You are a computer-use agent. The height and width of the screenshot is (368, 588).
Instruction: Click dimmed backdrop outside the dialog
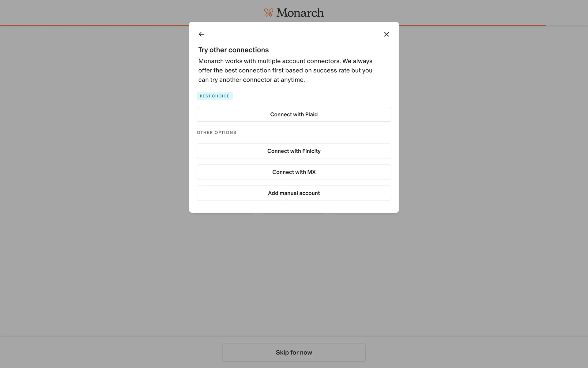[x=92, y=184]
